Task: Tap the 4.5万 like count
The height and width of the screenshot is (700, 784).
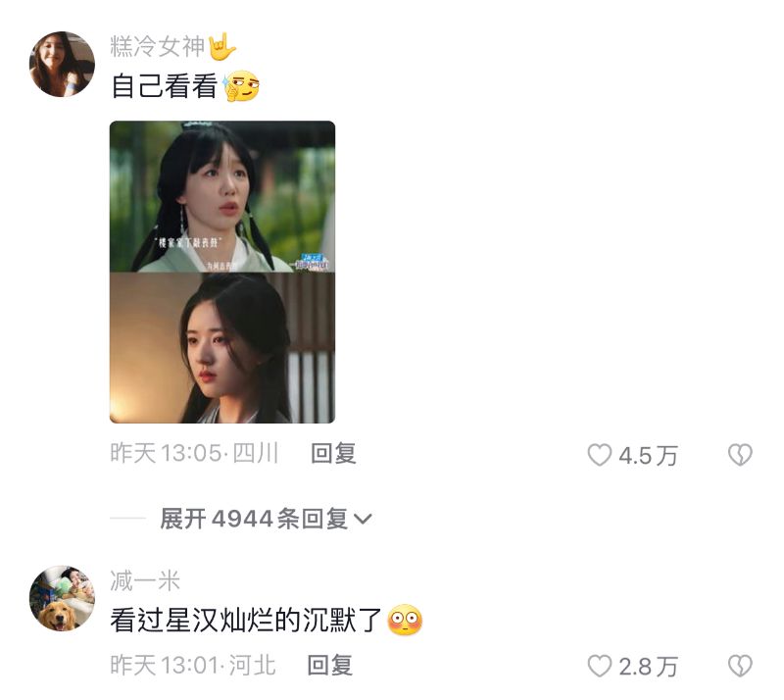Action: 648,455
